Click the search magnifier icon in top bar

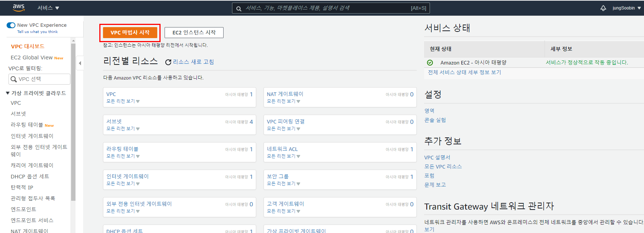239,8
